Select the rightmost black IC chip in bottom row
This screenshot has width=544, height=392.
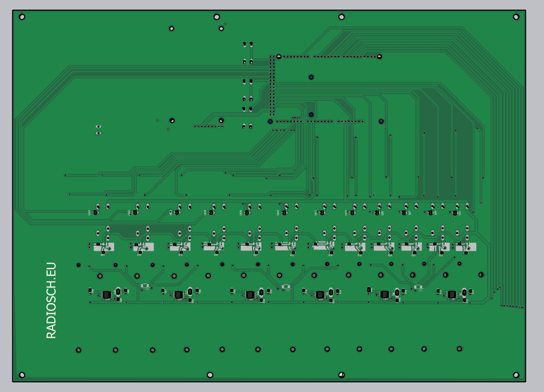[x=452, y=294]
